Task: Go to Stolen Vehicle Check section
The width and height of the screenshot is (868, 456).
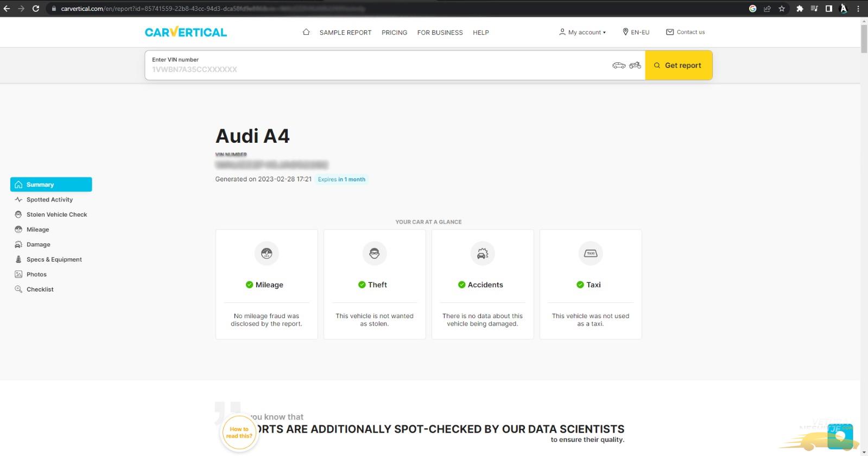Action: (x=51, y=214)
